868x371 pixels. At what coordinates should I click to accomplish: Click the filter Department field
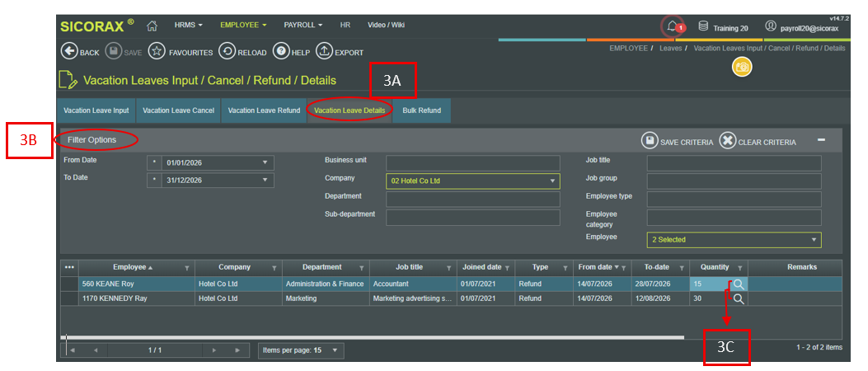(473, 200)
